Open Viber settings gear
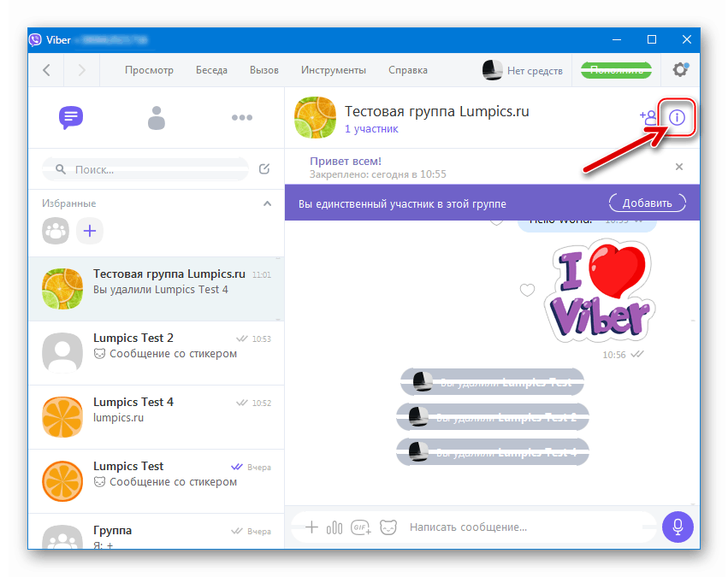Image resolution: width=728 pixels, height=577 pixels. (681, 70)
